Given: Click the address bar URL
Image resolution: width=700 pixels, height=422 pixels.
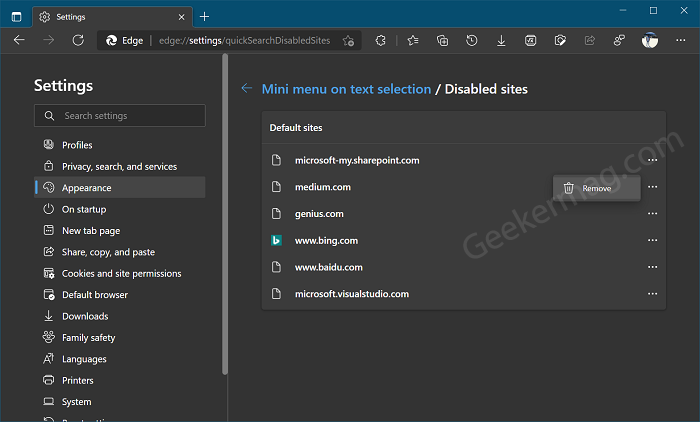Looking at the screenshot, I should [244, 41].
